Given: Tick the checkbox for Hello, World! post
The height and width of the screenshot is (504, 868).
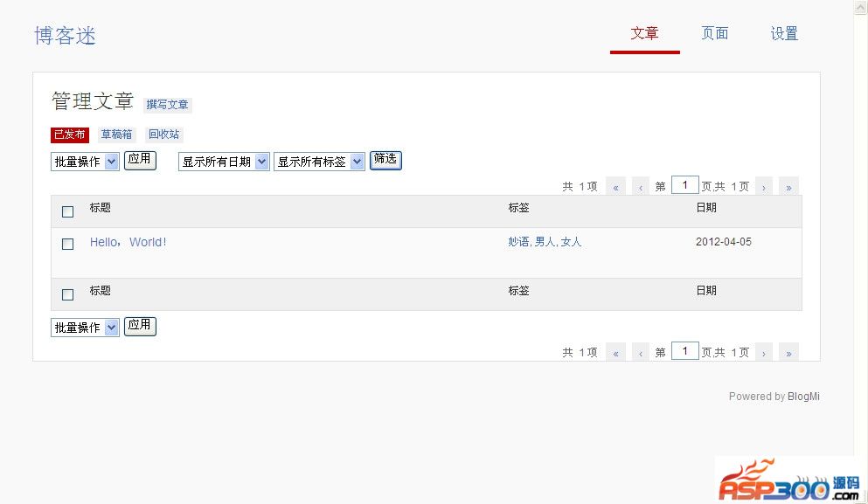Looking at the screenshot, I should tap(67, 244).
